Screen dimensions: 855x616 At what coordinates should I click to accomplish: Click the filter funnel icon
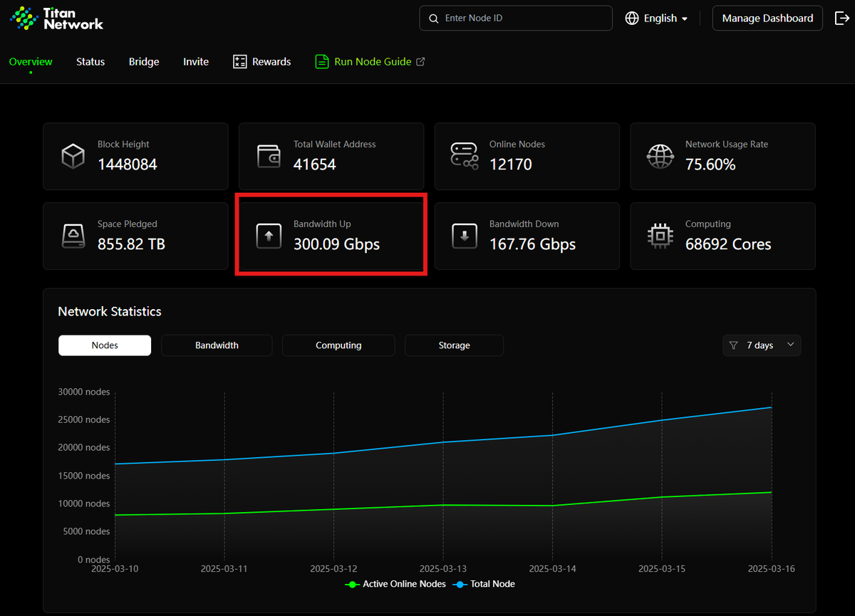click(734, 345)
